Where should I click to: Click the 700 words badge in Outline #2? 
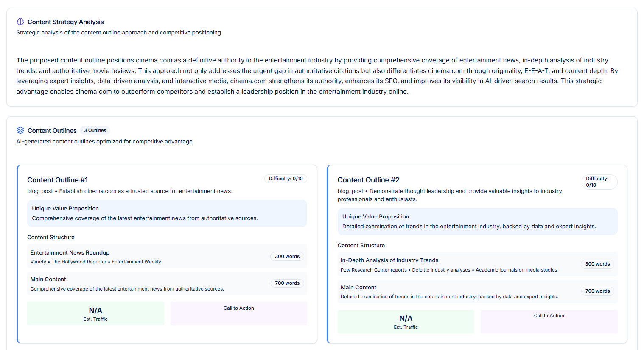coord(597,291)
